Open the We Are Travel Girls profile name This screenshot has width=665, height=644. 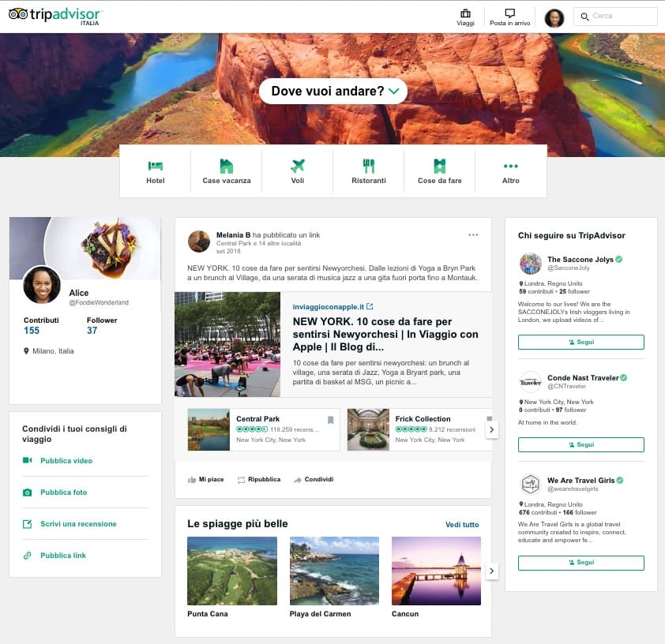(x=580, y=481)
